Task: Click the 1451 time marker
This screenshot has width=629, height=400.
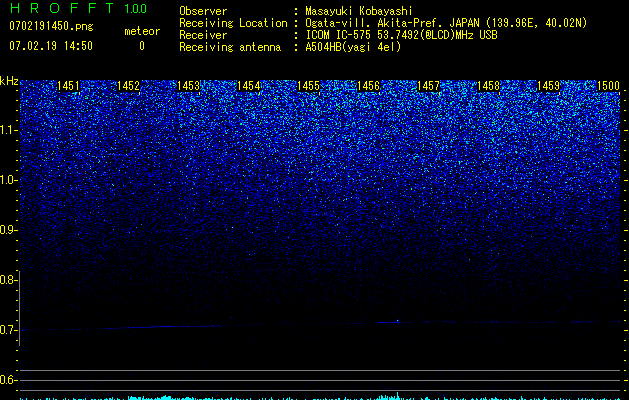Action: [68, 86]
